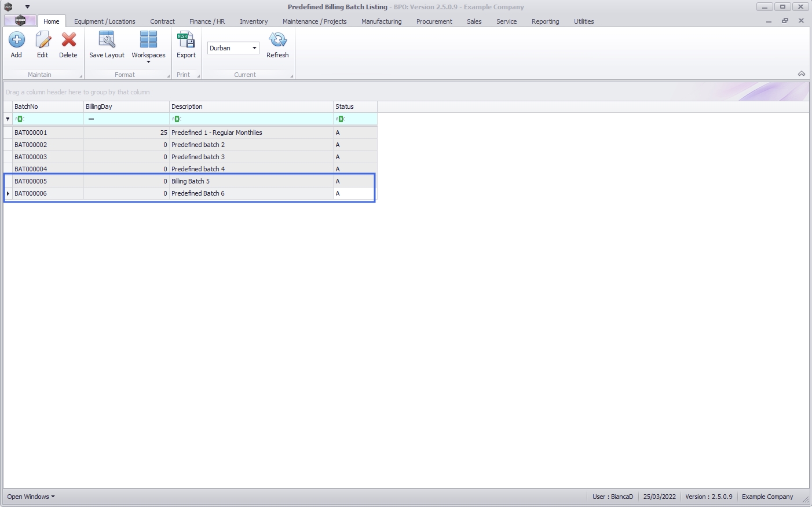
Task: Click the red Delete icon
Action: 68,40
